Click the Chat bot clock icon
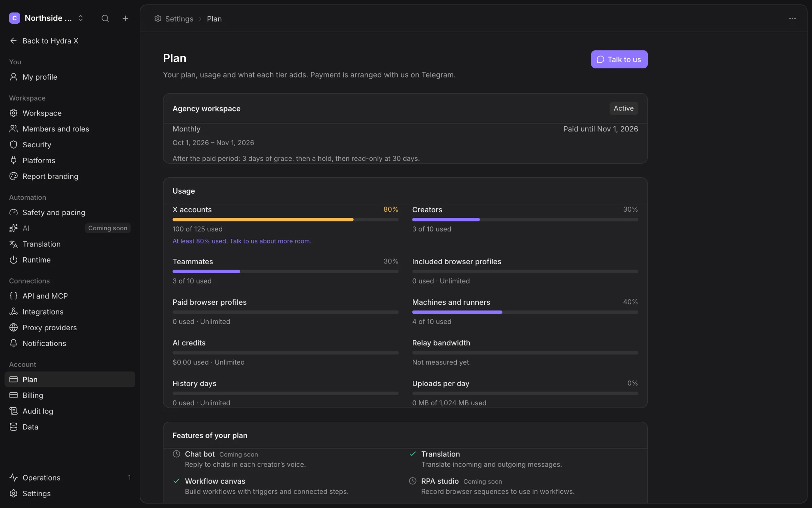Image resolution: width=812 pixels, height=508 pixels. [177, 454]
